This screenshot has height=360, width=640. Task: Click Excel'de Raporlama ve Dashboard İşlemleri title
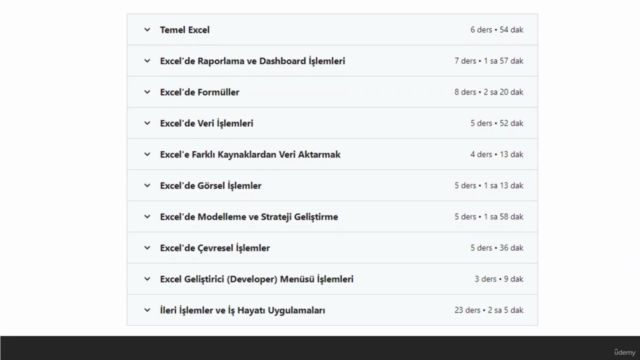(252, 61)
